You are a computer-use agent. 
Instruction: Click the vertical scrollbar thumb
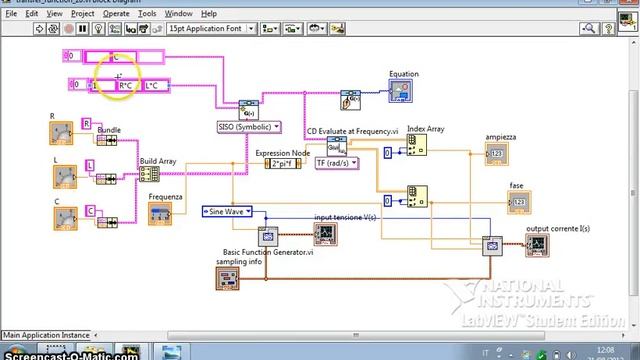tap(633, 192)
